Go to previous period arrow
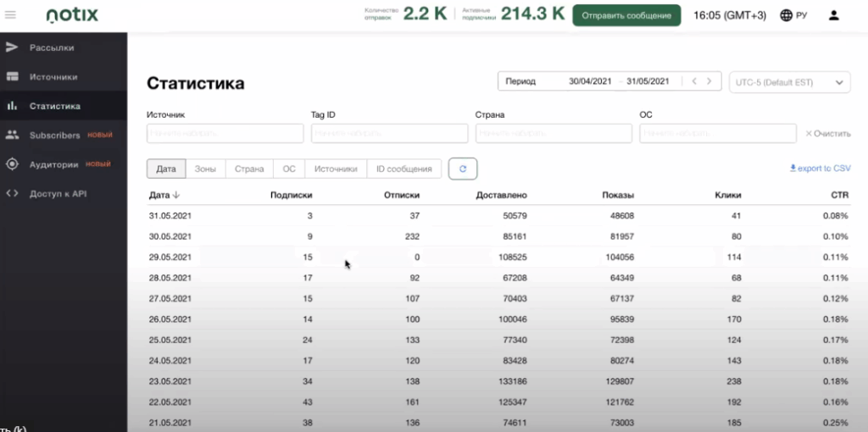 click(x=694, y=81)
